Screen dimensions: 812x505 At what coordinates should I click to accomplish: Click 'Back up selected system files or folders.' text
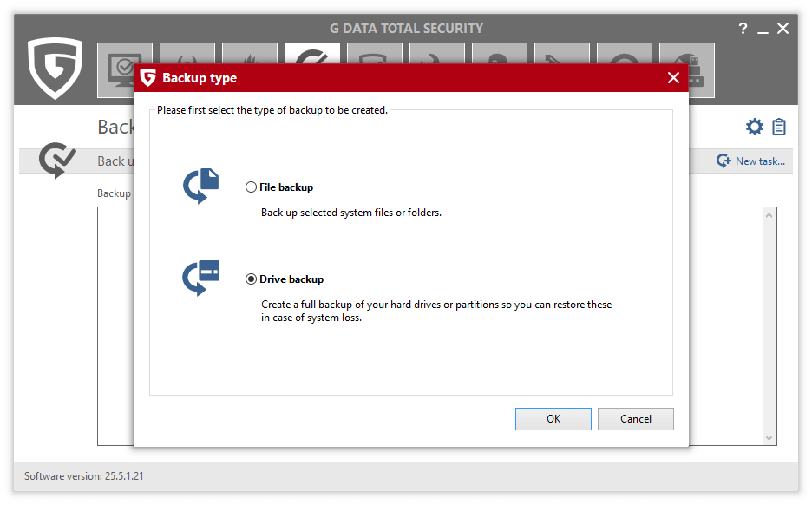pos(351,213)
